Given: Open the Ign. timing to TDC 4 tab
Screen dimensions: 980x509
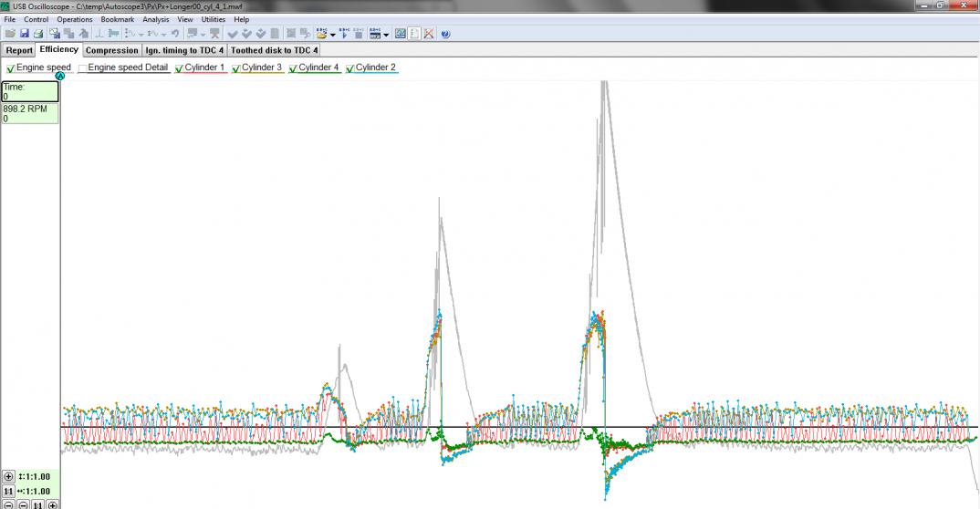Looking at the screenshot, I should pyautogui.click(x=184, y=50).
